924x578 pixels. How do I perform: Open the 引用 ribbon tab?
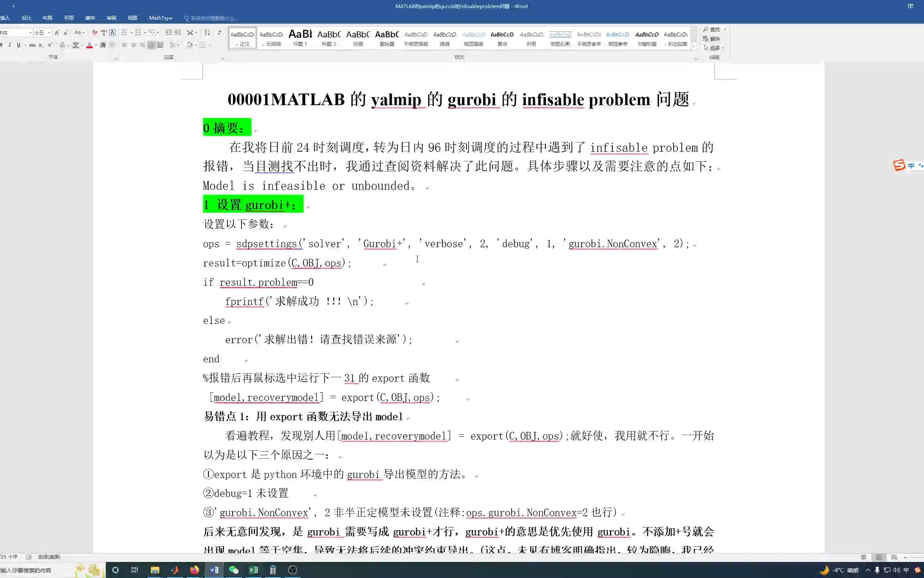69,18
